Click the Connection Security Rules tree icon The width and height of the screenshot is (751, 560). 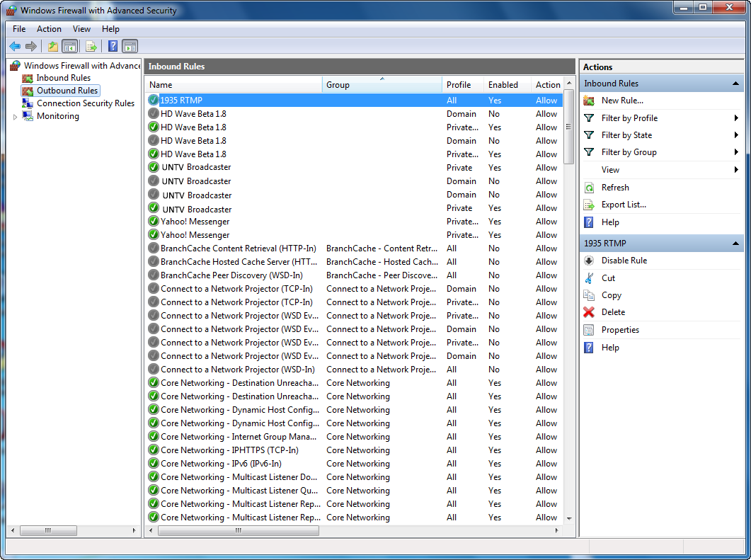coord(28,103)
